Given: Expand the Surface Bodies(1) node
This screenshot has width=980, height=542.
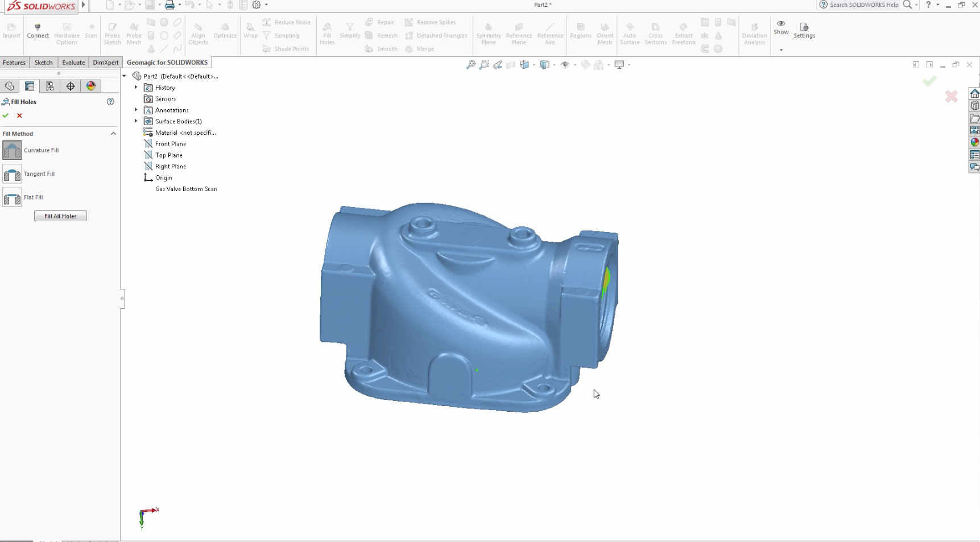Looking at the screenshot, I should (x=136, y=121).
